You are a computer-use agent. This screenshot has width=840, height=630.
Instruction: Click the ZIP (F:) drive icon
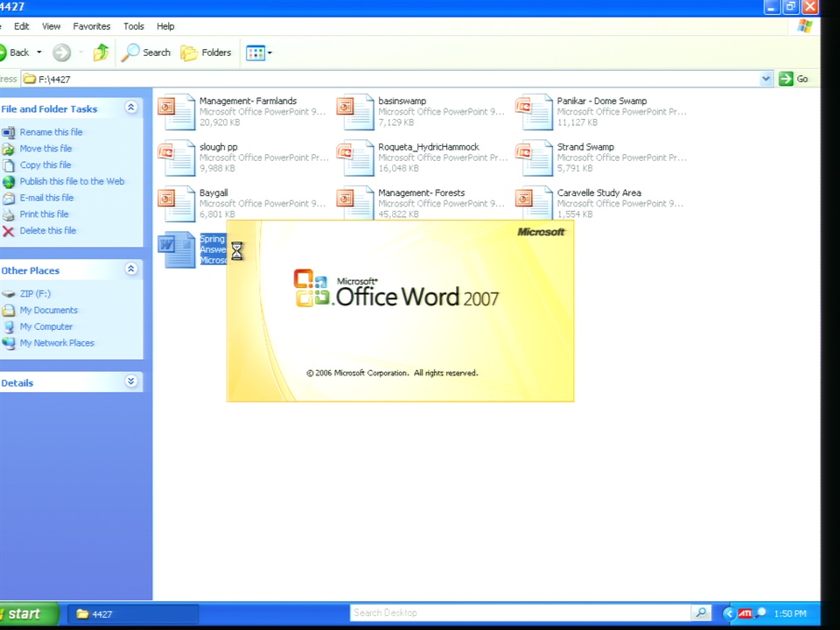coord(9,294)
